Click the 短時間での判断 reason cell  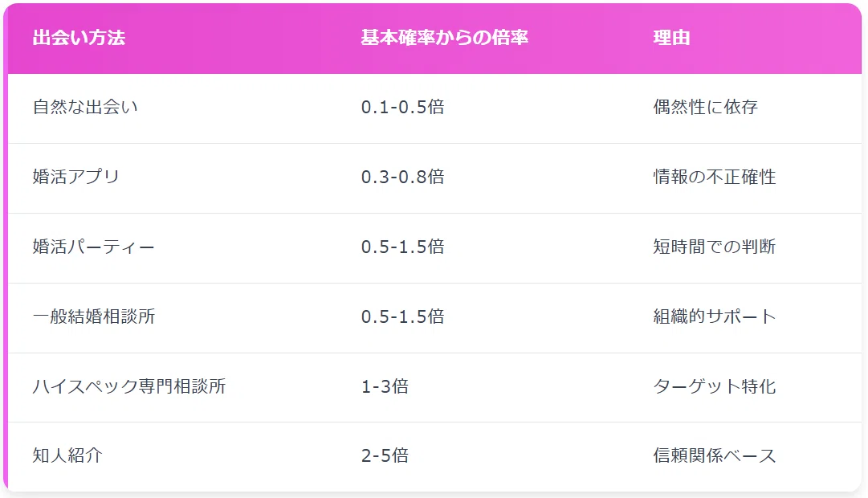pyautogui.click(x=714, y=247)
